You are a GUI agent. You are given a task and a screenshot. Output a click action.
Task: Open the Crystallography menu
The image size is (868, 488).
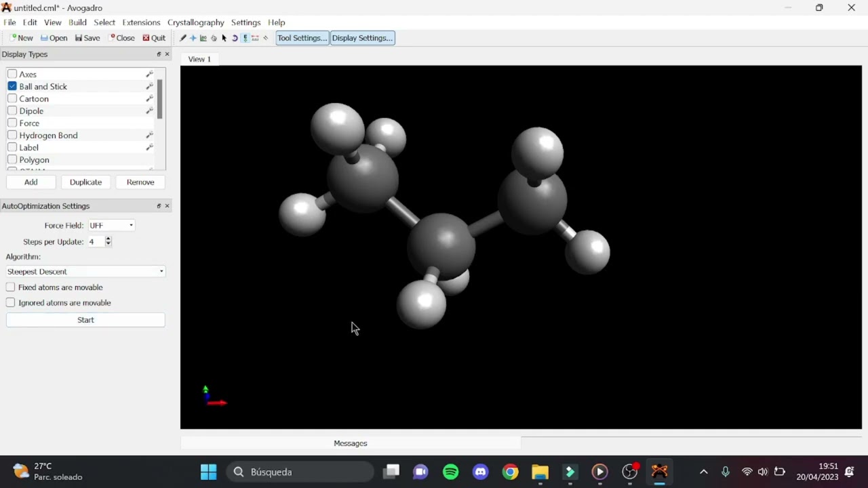pyautogui.click(x=195, y=22)
